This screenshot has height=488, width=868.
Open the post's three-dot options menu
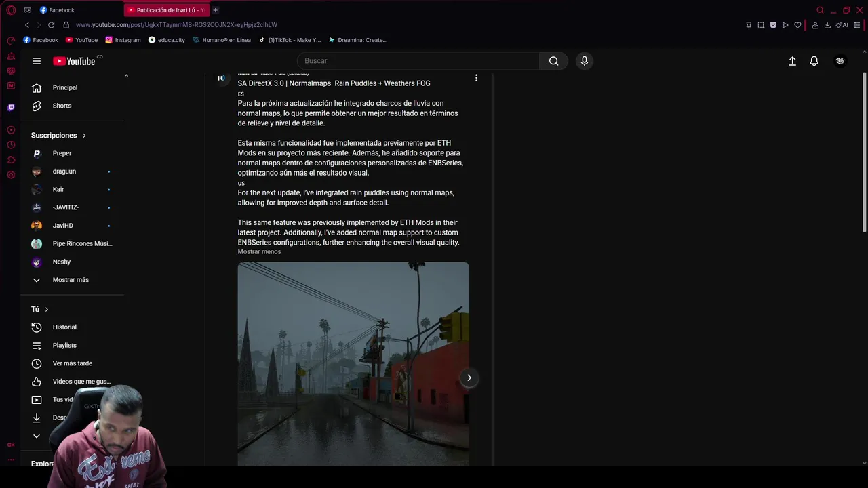pos(476,78)
